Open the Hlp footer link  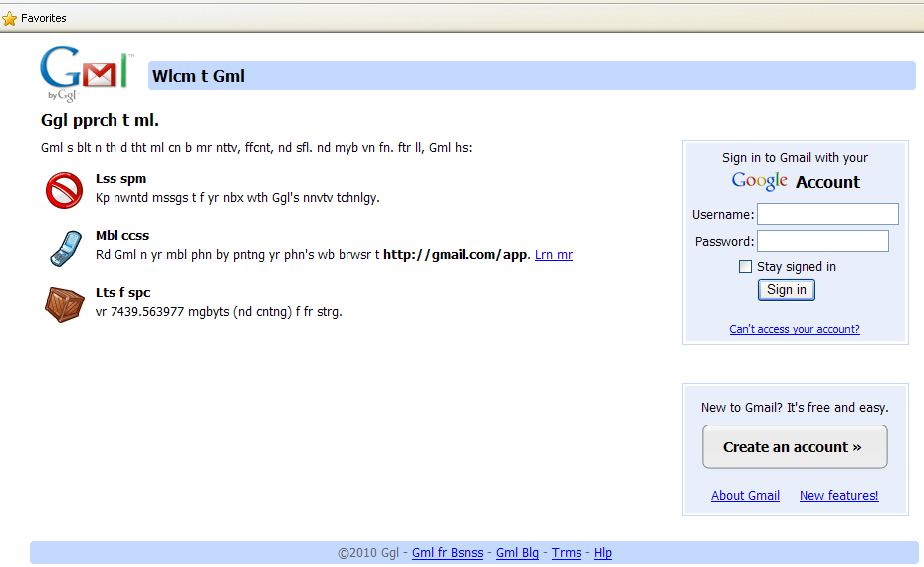pyautogui.click(x=602, y=553)
